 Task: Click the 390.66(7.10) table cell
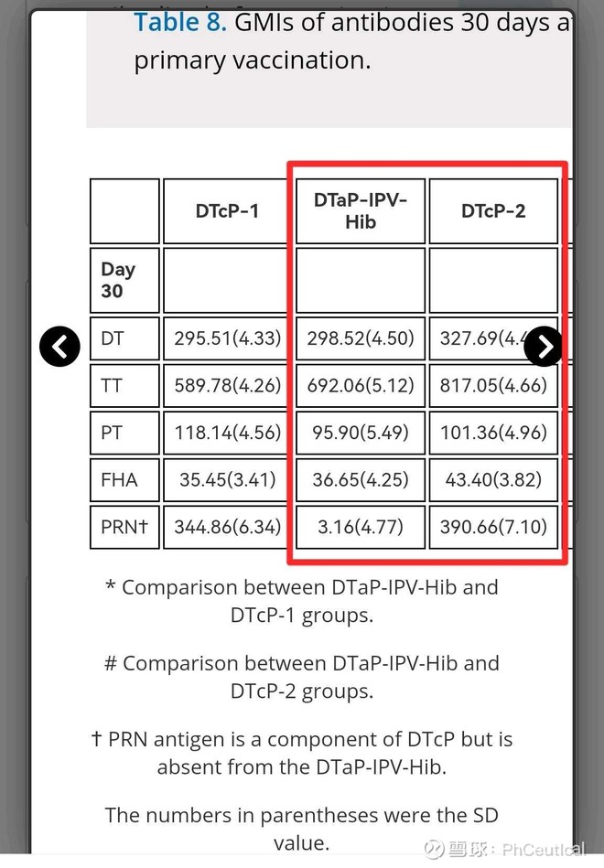pos(493,526)
